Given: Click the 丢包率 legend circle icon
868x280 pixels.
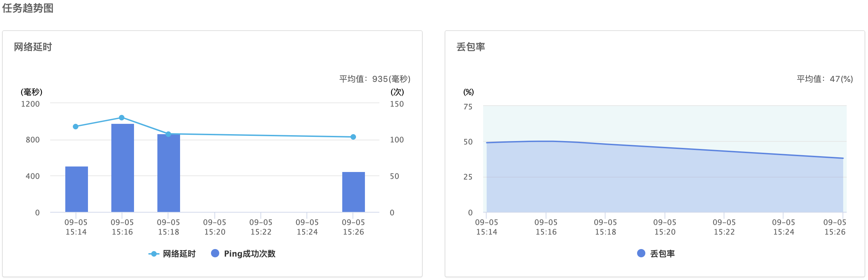Looking at the screenshot, I should tap(641, 254).
